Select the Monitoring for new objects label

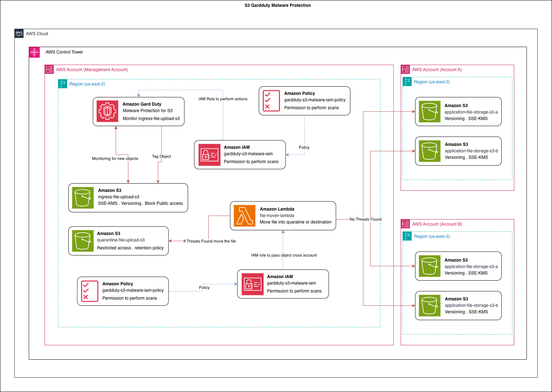click(115, 158)
